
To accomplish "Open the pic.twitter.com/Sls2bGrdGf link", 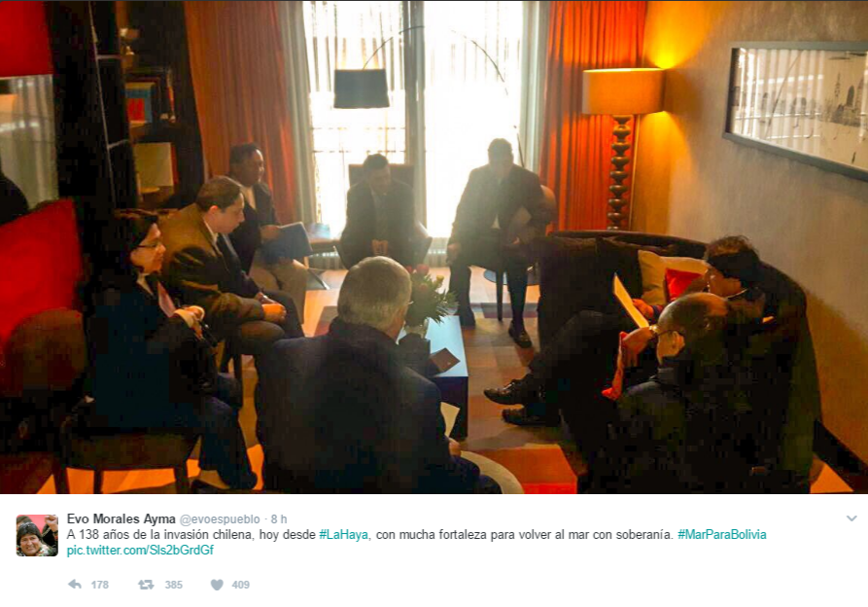I will click(140, 550).
